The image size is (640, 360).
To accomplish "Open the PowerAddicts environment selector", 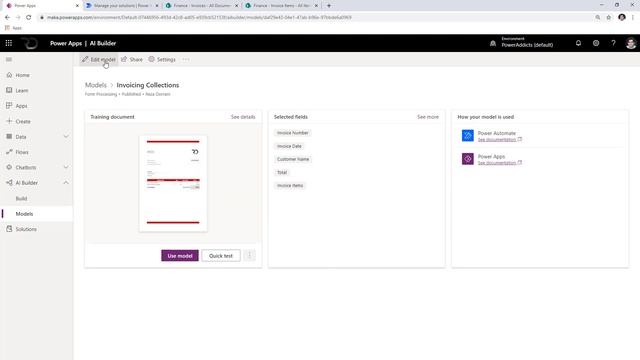I will [527, 42].
